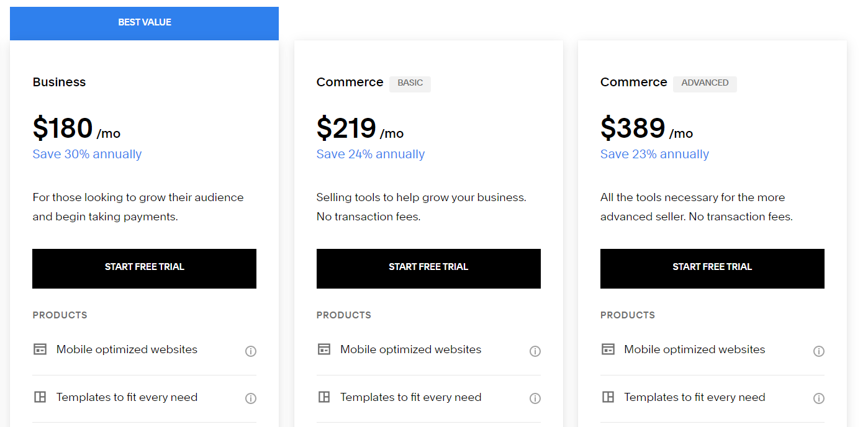The width and height of the screenshot is (868, 427).
Task: Show info for Commerce Advanced templates row
Action: [819, 398]
